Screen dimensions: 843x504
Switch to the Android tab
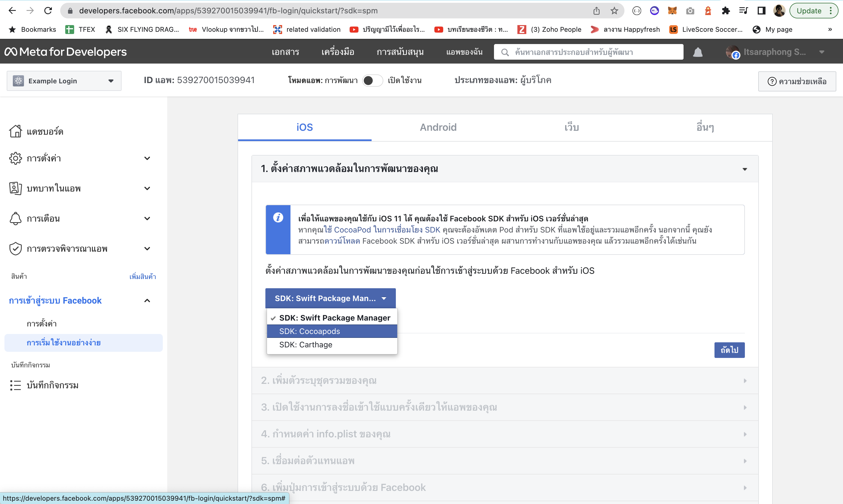(438, 127)
